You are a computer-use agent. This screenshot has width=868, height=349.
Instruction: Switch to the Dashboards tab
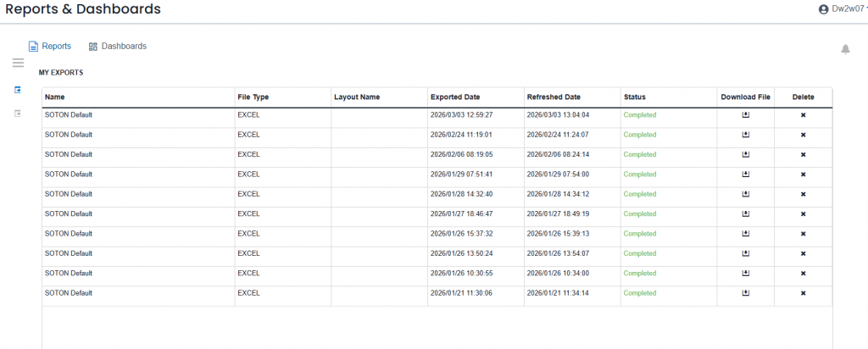point(118,46)
